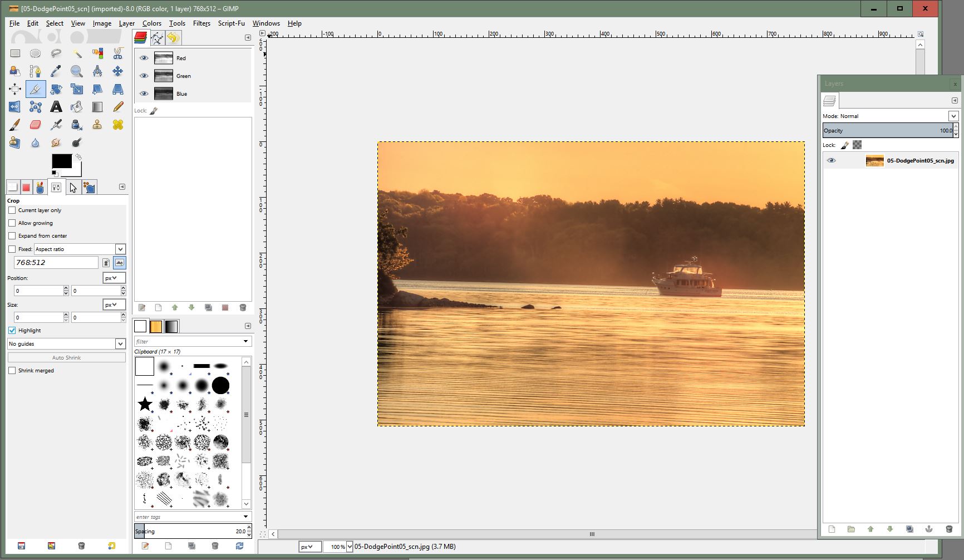Viewport: 964px width, 560px height.
Task: Select the Shear tool
Action: 97,89
